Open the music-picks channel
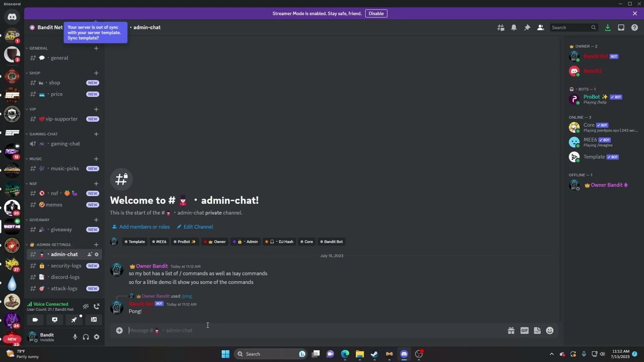The image size is (644, 362). click(x=64, y=168)
